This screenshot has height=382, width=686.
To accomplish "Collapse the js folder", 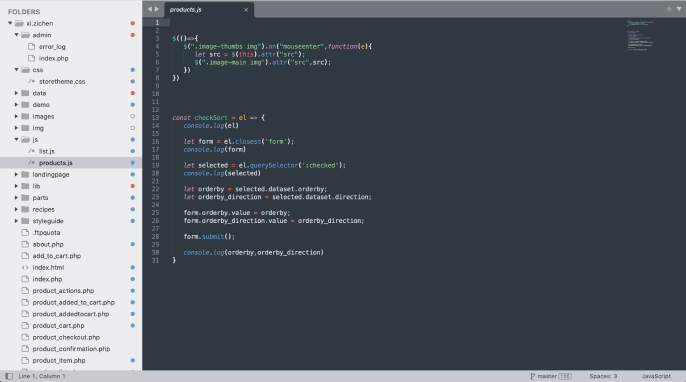I will [x=17, y=140].
